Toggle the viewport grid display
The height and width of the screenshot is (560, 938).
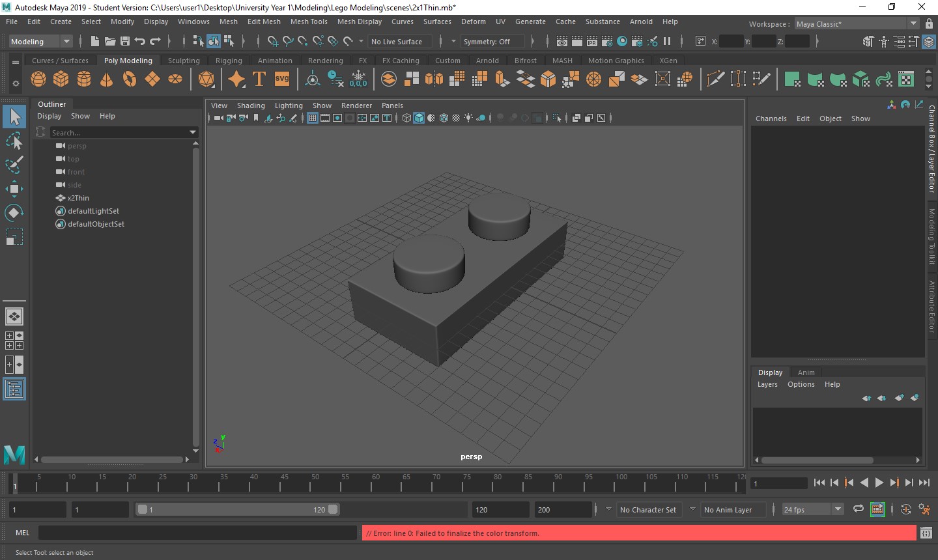(313, 118)
